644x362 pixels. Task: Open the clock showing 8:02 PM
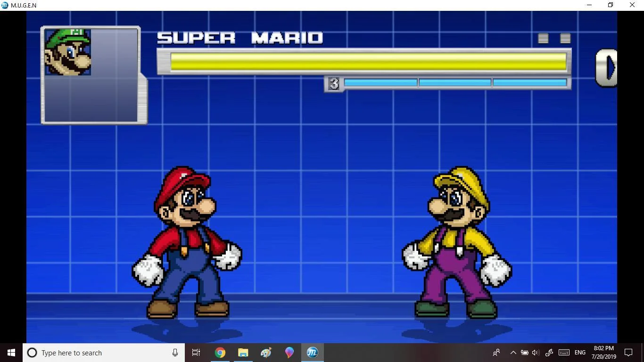tap(604, 353)
